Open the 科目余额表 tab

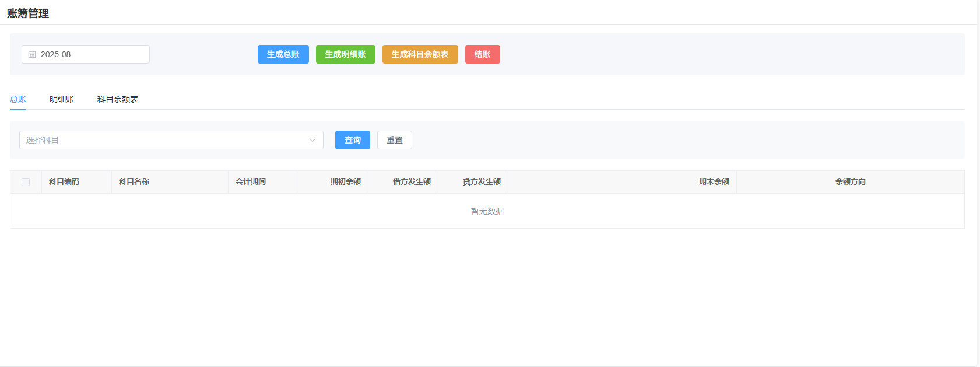(x=118, y=99)
